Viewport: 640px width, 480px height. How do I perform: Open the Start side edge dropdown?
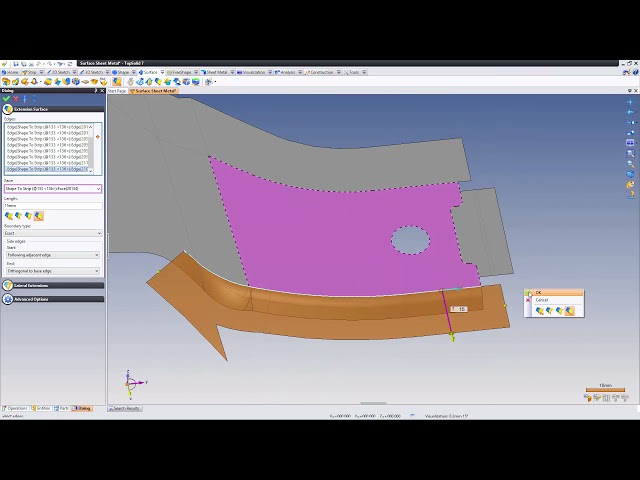pos(53,255)
